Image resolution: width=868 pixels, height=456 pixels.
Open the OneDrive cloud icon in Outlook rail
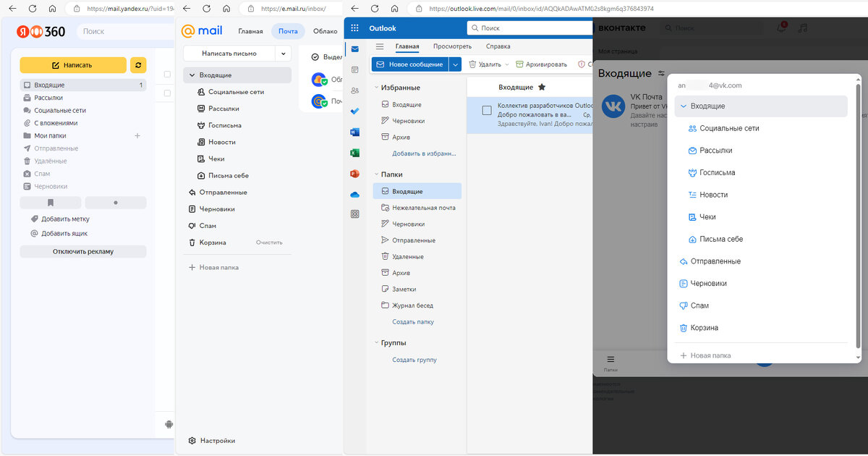(354, 194)
